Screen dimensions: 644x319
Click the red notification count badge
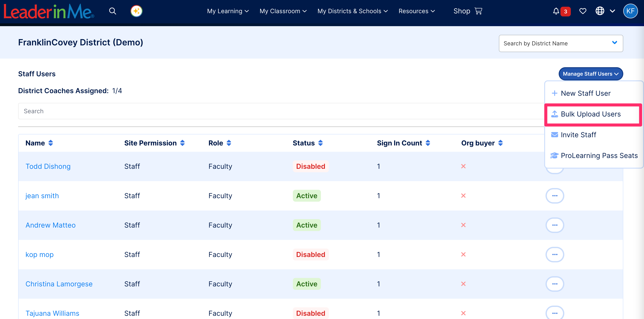(566, 11)
